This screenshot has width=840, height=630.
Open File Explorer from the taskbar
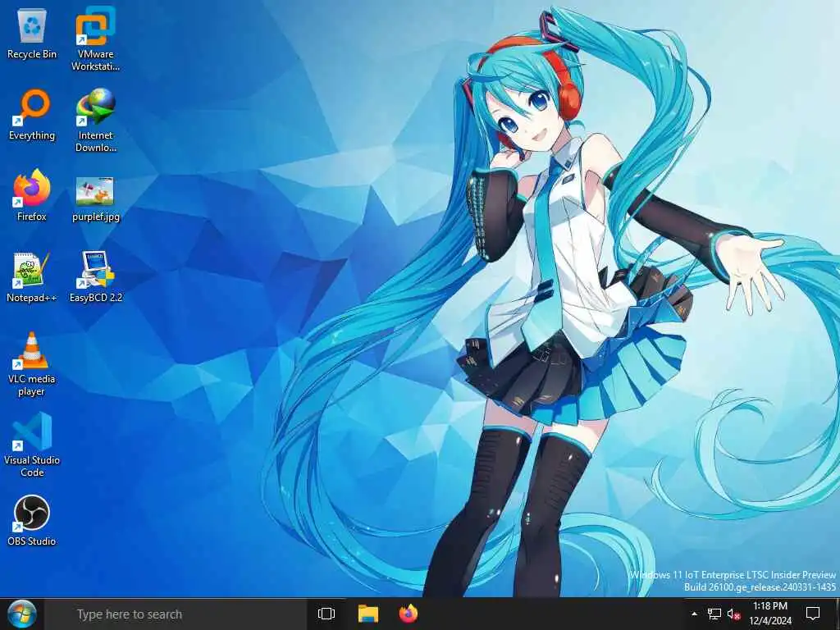coord(368,614)
